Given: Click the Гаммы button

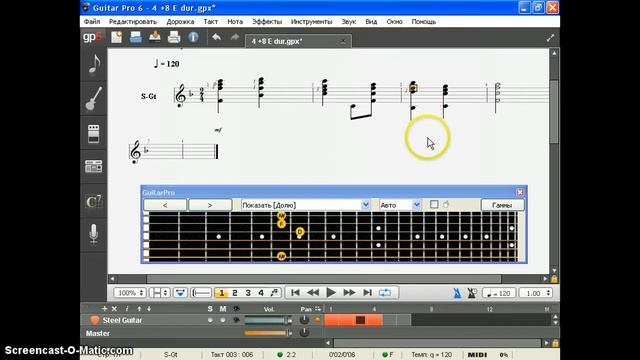Looking at the screenshot, I should (502, 205).
